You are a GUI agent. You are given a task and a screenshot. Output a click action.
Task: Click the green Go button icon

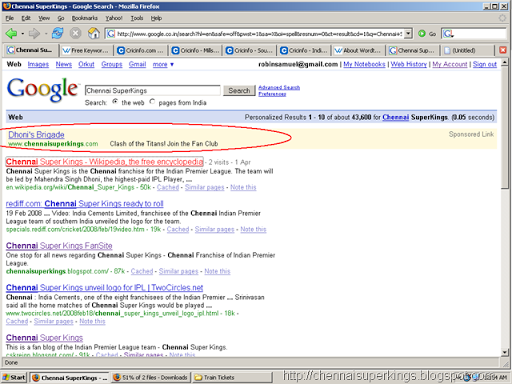coord(422,33)
